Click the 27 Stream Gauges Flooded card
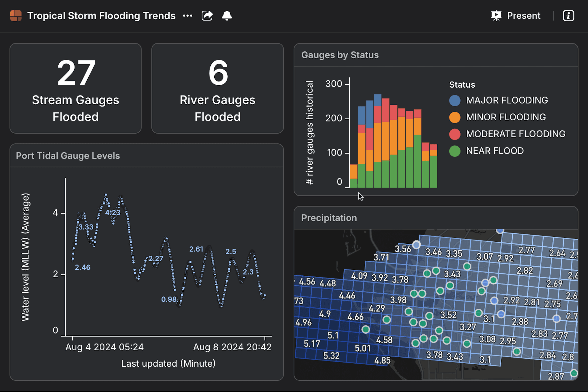 76,88
